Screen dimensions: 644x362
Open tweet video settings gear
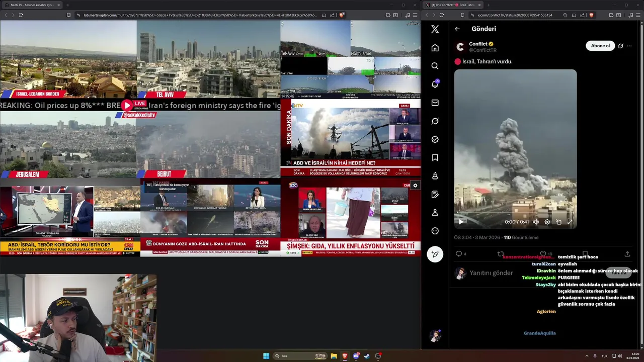[547, 222]
